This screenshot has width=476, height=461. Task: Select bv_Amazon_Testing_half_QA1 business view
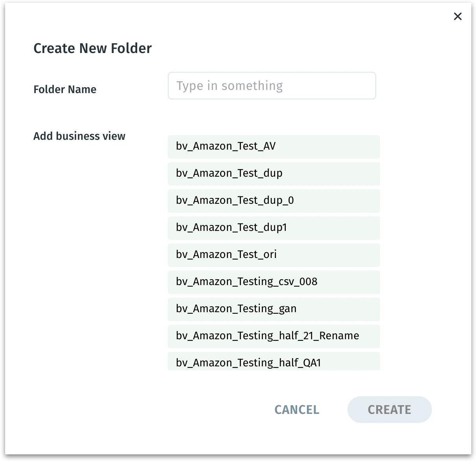[274, 362]
